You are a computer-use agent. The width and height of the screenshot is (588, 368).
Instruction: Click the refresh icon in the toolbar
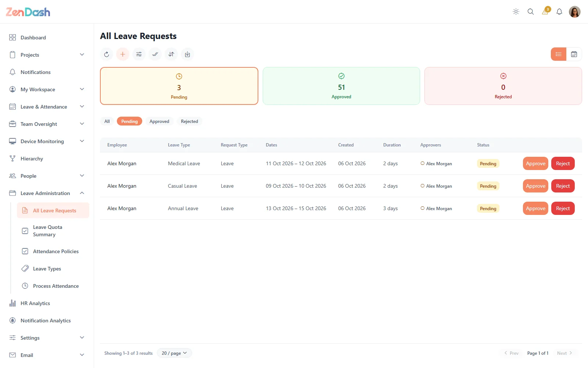(107, 54)
